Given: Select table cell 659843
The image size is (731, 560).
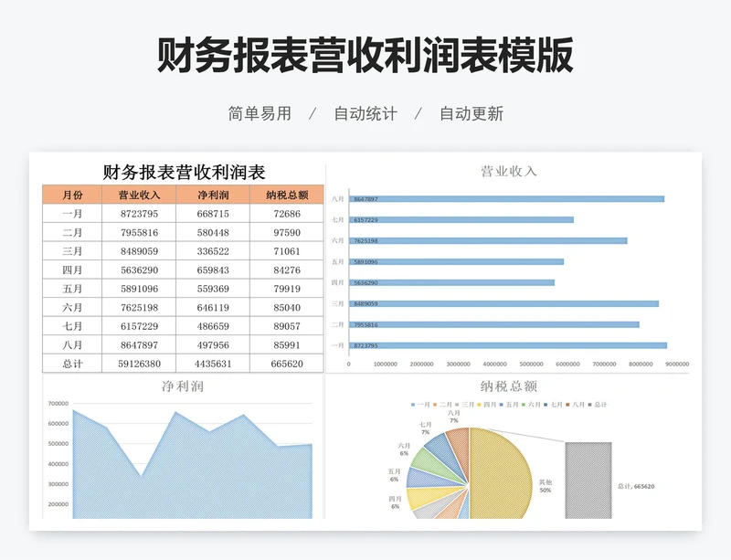Looking at the screenshot, I should 213,270.
